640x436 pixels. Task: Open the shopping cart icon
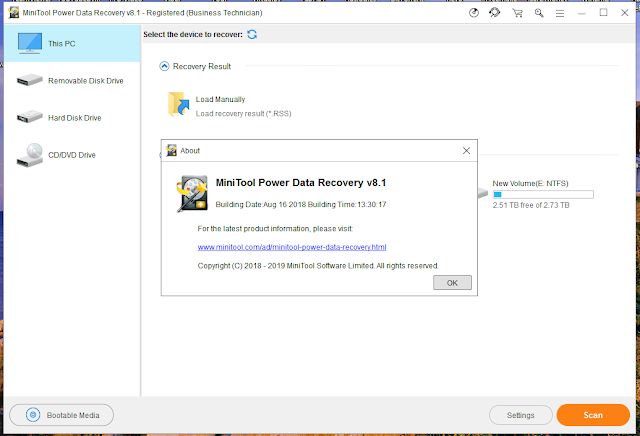click(x=518, y=13)
